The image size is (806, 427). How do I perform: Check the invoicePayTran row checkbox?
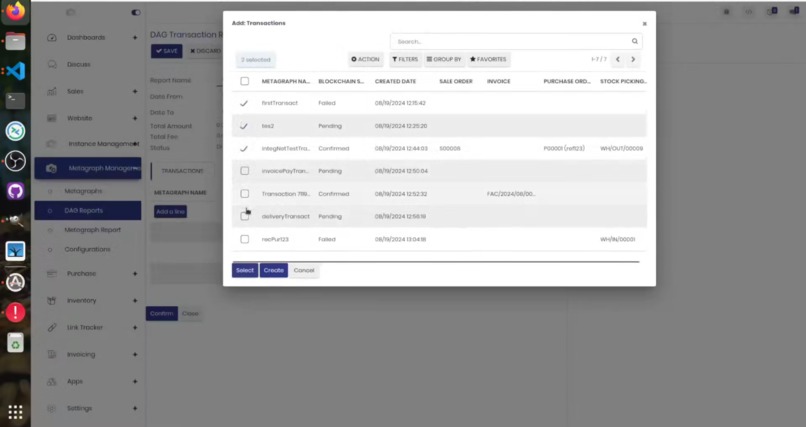click(x=245, y=171)
